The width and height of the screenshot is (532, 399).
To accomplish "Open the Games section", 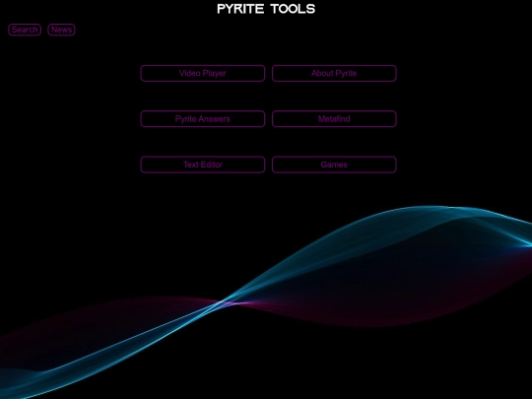I will click(334, 165).
